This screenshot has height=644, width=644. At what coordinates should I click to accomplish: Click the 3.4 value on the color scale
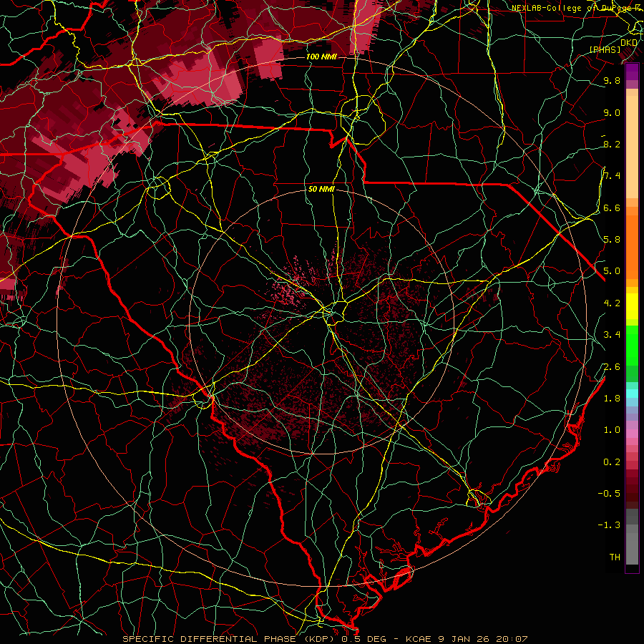click(x=612, y=335)
